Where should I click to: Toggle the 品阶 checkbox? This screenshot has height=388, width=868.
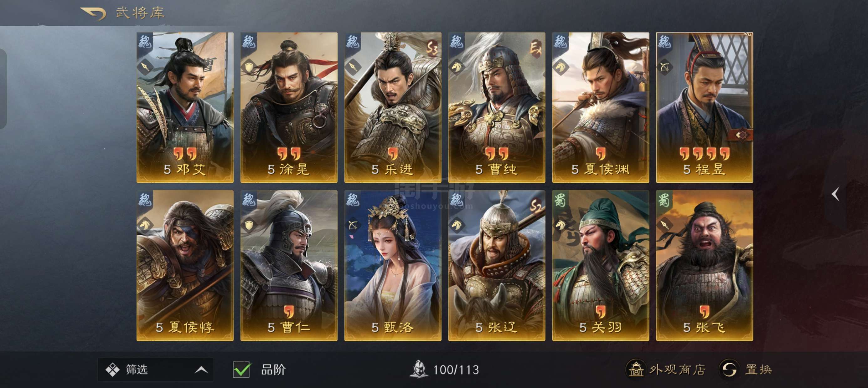click(242, 370)
